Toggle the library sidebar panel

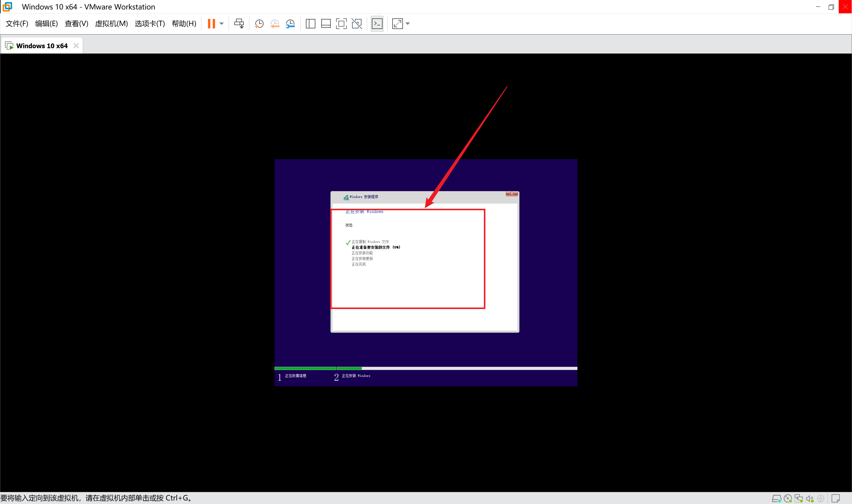point(310,24)
